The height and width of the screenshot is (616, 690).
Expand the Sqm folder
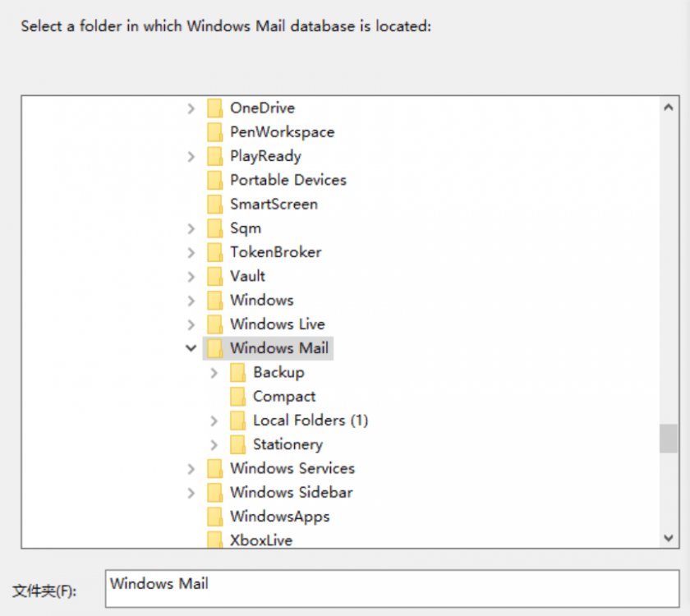pos(191,228)
